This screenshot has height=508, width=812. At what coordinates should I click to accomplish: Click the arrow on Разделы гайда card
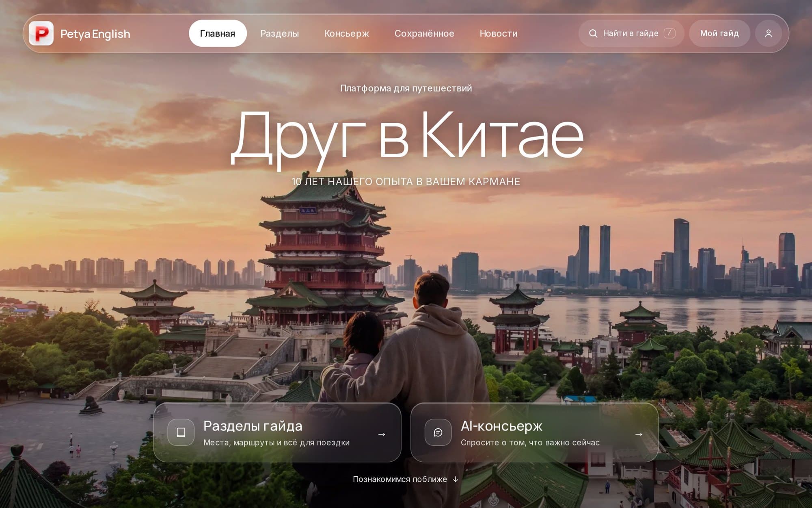(x=382, y=434)
